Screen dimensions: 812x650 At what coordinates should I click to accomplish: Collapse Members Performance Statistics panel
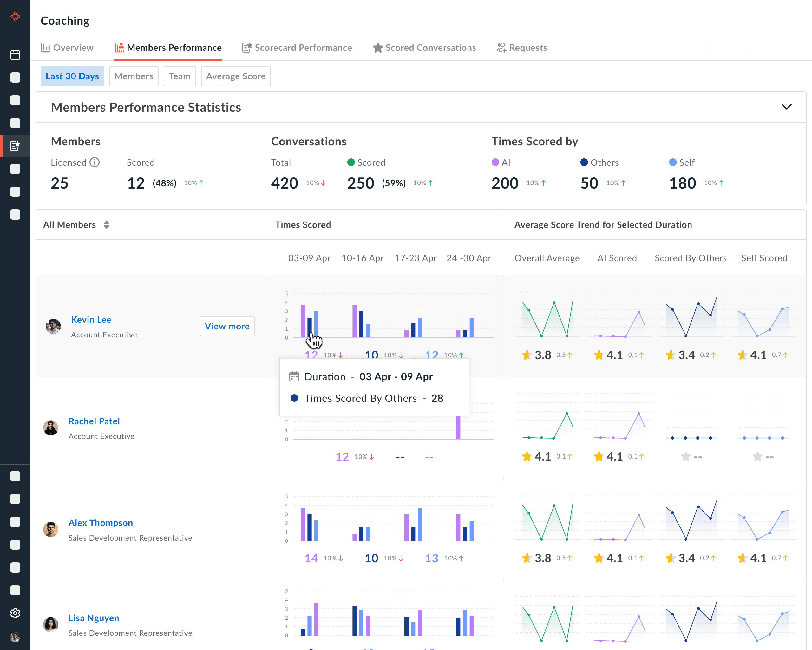tap(786, 107)
